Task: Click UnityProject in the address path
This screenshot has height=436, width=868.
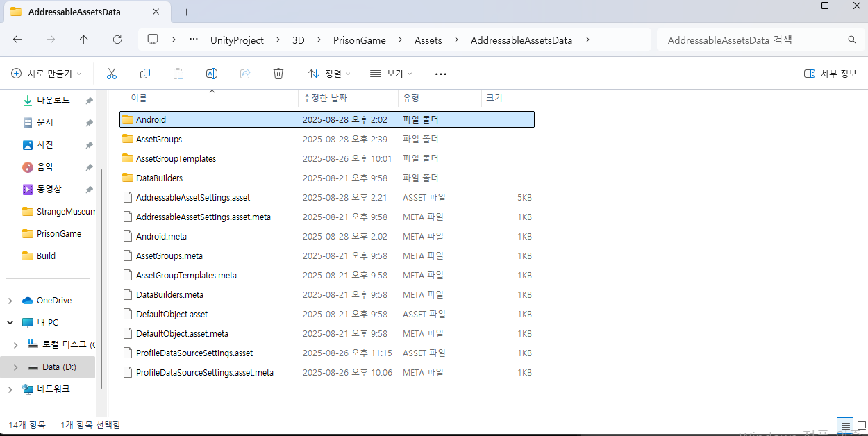Action: [237, 40]
